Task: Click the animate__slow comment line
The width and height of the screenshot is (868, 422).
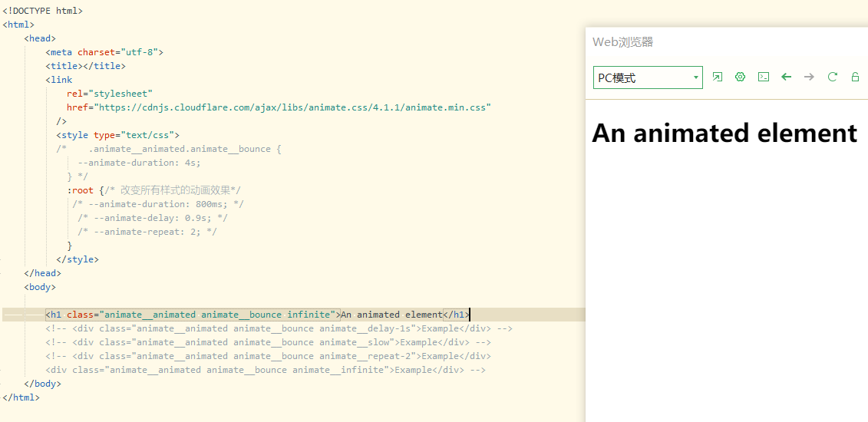Action: click(x=269, y=342)
